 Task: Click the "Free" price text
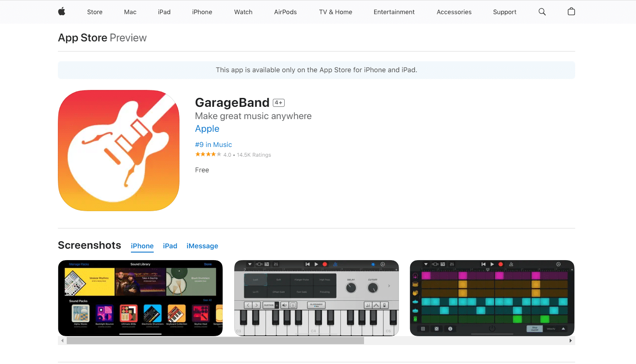202,170
